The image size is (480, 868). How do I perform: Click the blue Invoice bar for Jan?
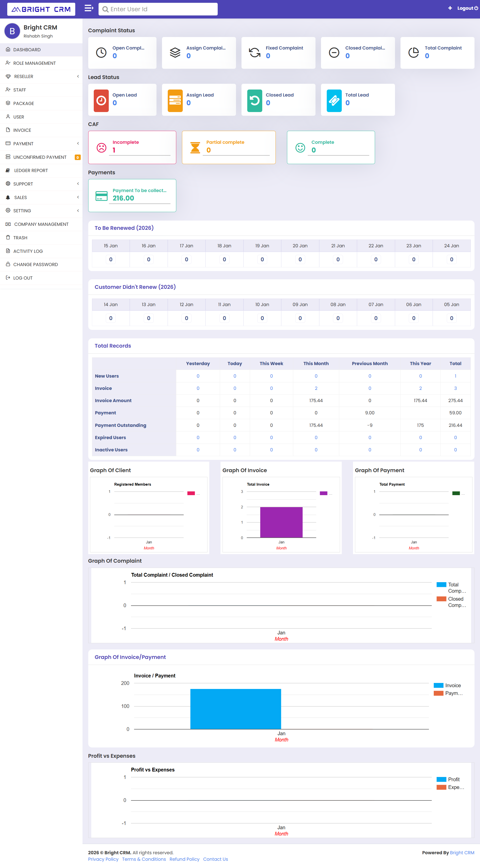(235, 709)
